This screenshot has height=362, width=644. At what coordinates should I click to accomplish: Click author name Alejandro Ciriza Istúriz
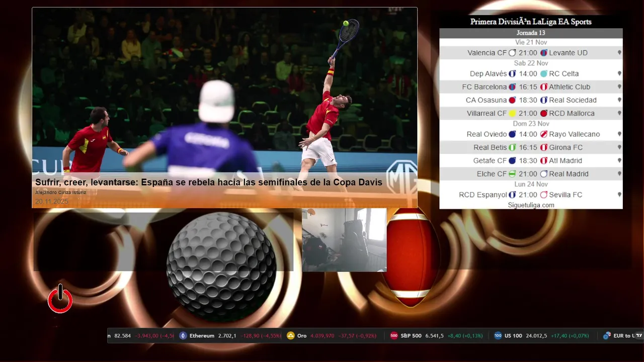[60, 193]
